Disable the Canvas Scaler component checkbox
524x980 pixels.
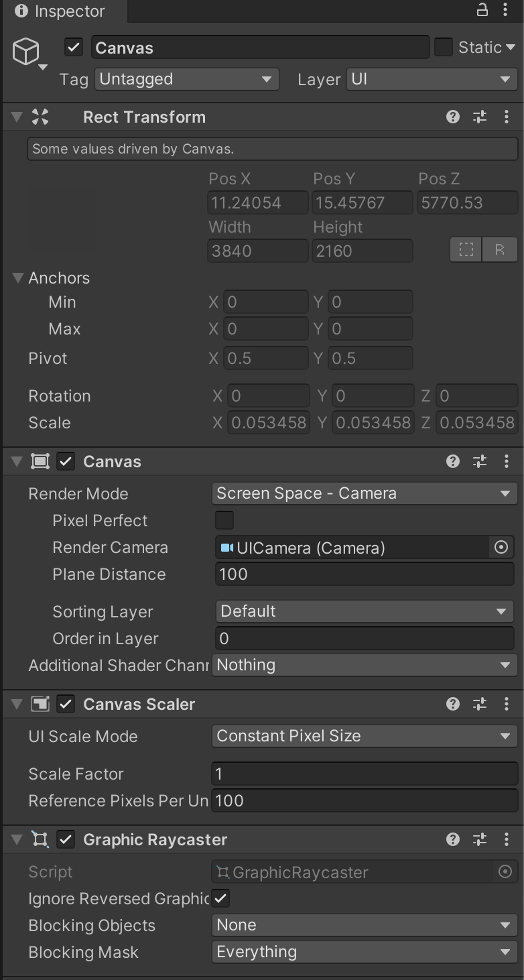pyautogui.click(x=66, y=704)
